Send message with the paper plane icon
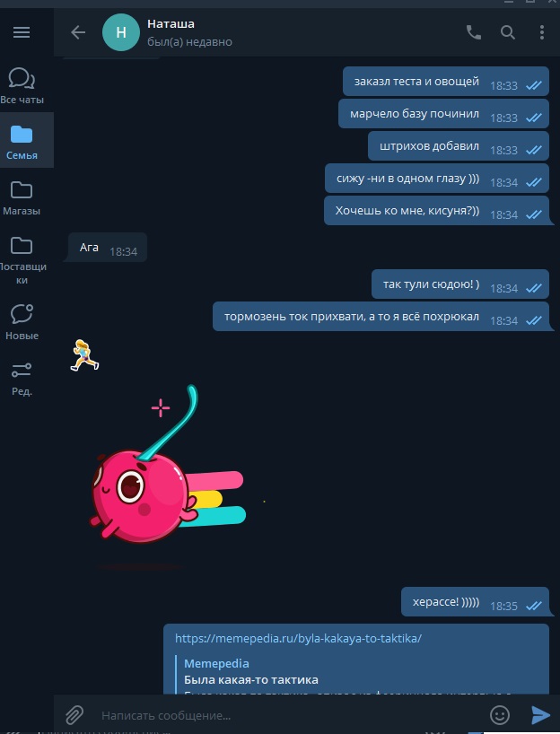This screenshot has height=734, width=560. pos(540,715)
